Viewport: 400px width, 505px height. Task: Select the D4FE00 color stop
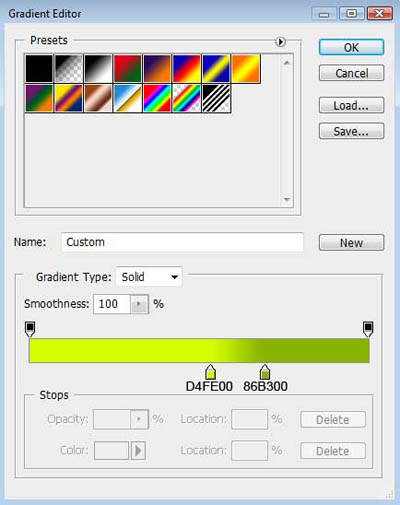click(210, 372)
